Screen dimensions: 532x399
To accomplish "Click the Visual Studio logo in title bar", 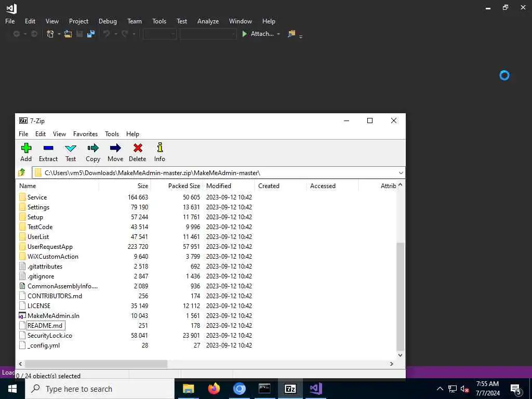I will (x=11, y=8).
